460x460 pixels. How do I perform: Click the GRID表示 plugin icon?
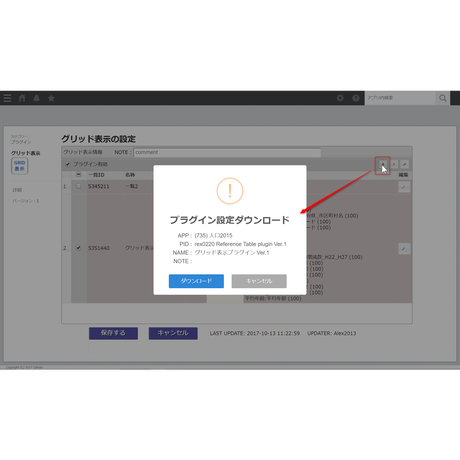20,166
